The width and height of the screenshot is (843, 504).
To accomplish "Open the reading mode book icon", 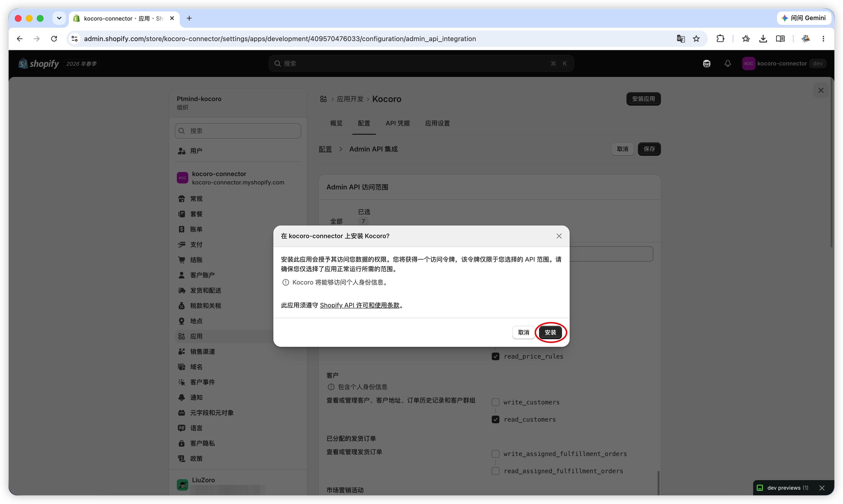I will [780, 39].
